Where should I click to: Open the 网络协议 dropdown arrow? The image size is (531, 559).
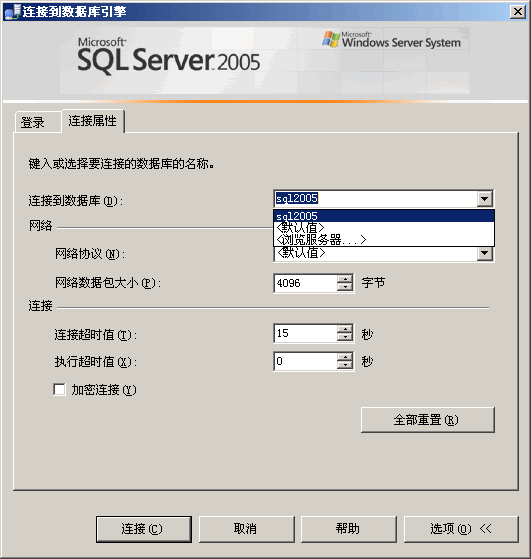coord(485,253)
